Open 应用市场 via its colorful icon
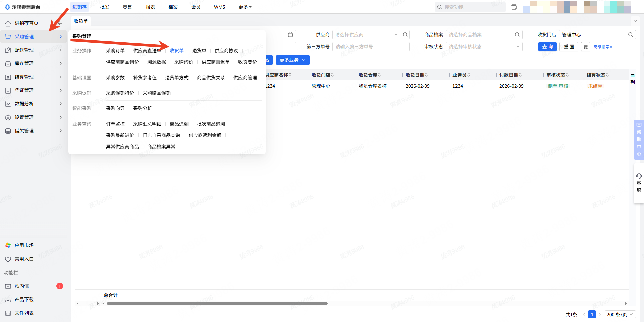 coord(8,245)
